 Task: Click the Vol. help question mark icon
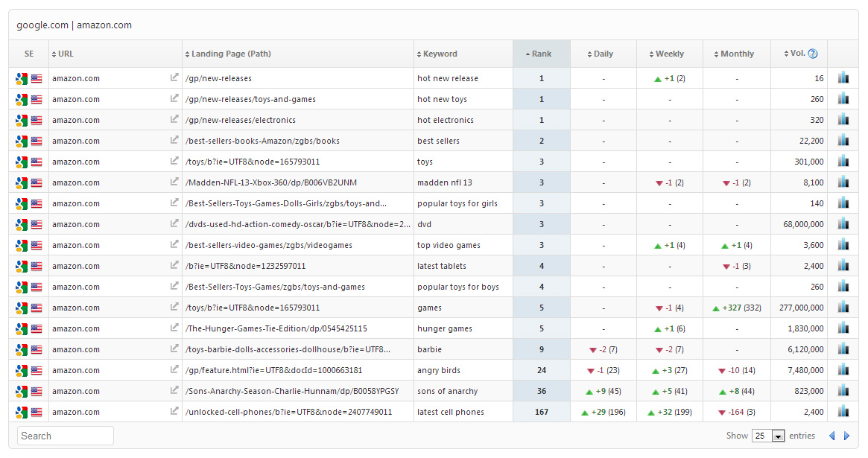tap(813, 54)
